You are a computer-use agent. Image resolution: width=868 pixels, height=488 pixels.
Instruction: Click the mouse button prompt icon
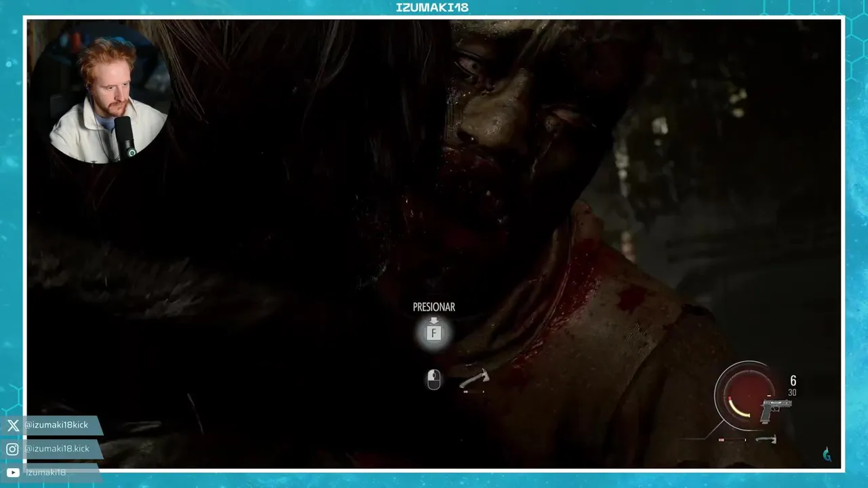[434, 380]
